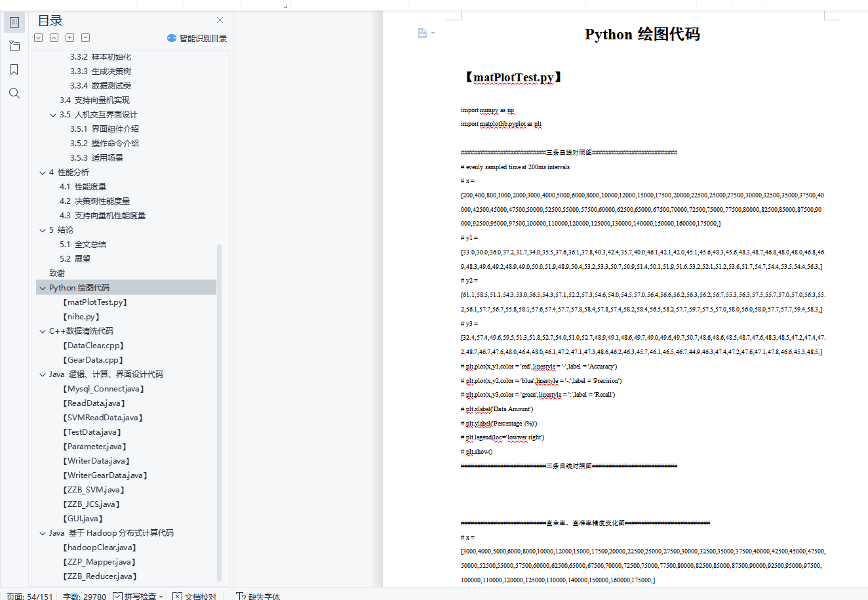This screenshot has width=868, height=600.
Task: Select the 【ZZP_Mapper.java】 outline entry
Action: click(98, 562)
